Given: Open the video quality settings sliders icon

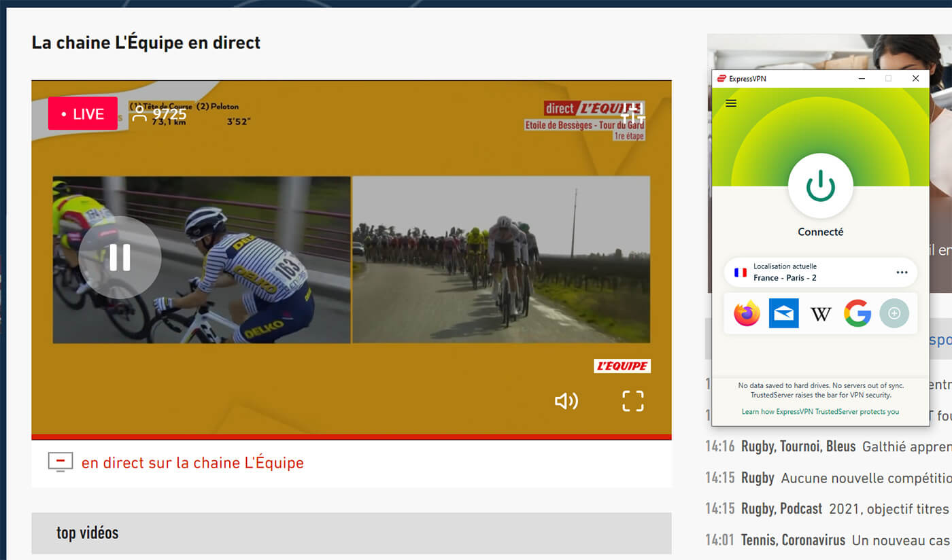Looking at the screenshot, I should [x=632, y=113].
